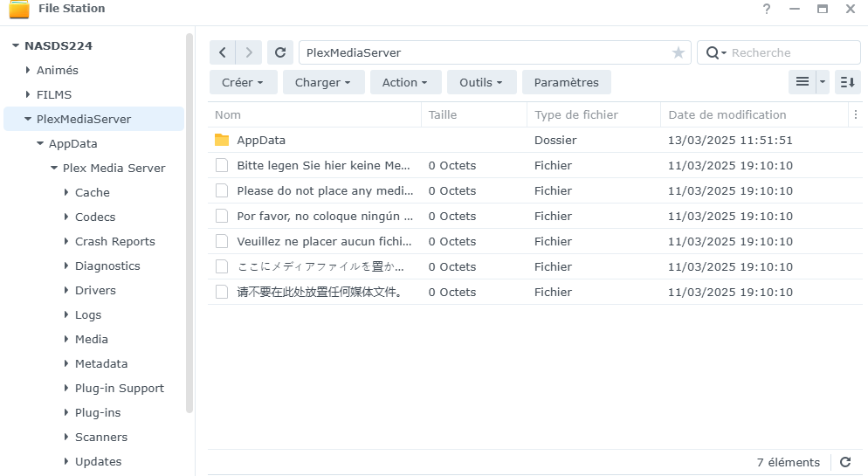Open the Outils dropdown menu

(x=481, y=82)
